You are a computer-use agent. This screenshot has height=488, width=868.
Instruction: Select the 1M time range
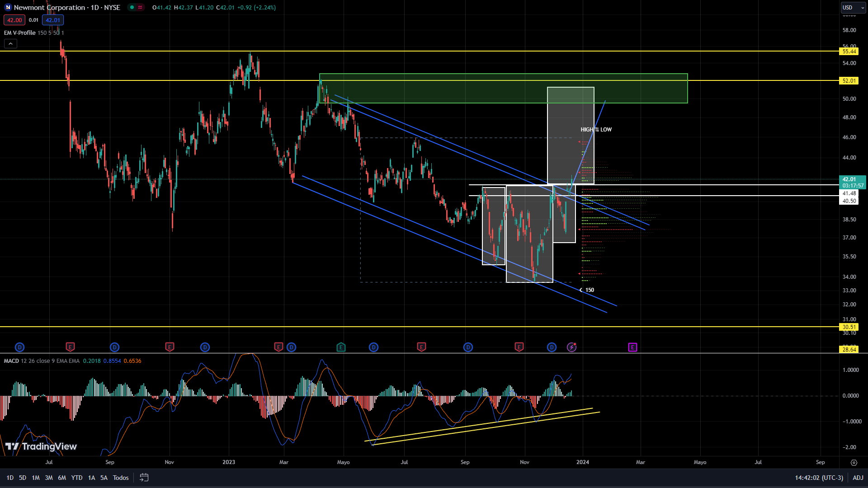click(36, 478)
